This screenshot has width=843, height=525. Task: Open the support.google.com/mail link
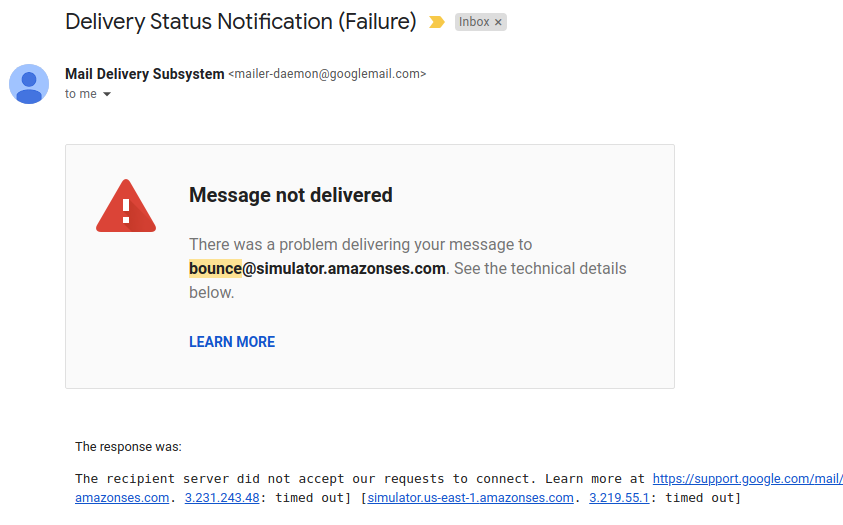(x=748, y=478)
